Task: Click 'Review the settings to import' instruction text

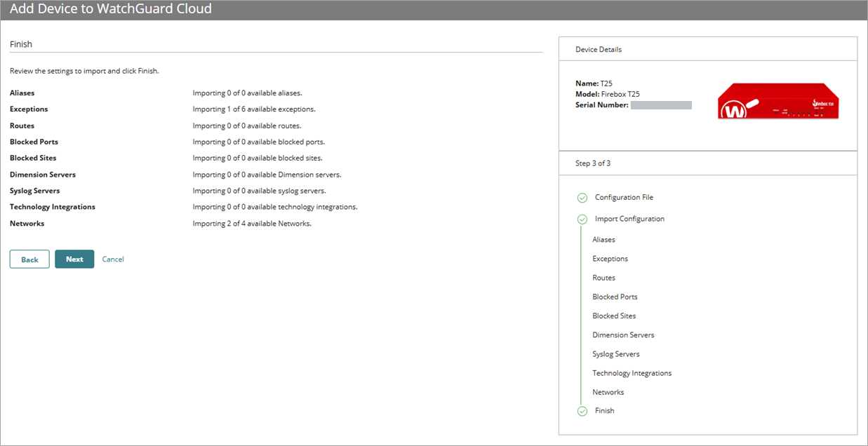Action: 85,71
